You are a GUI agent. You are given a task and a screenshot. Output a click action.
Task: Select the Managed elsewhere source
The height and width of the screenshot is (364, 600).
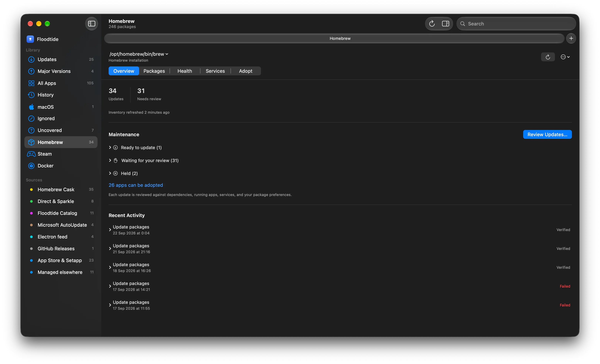61,272
